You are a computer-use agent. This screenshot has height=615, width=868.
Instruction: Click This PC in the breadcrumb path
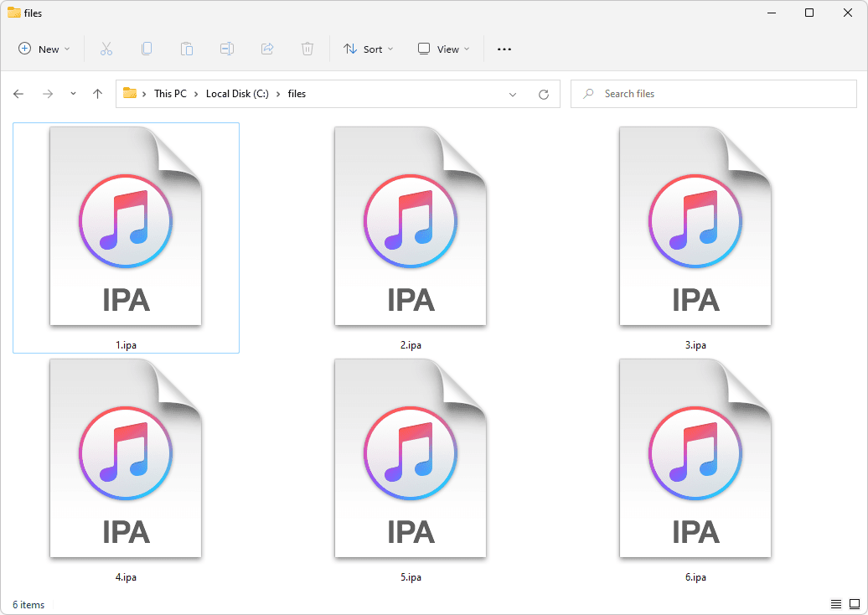click(x=170, y=94)
